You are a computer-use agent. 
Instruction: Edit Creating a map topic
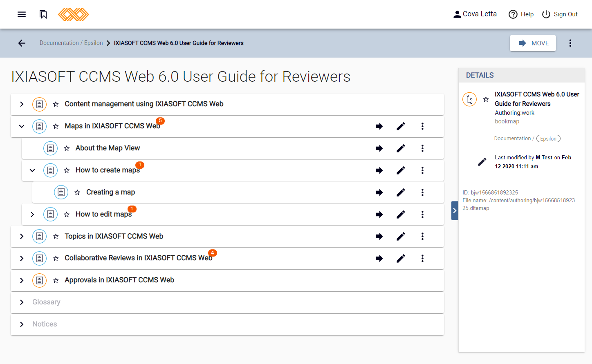click(401, 192)
